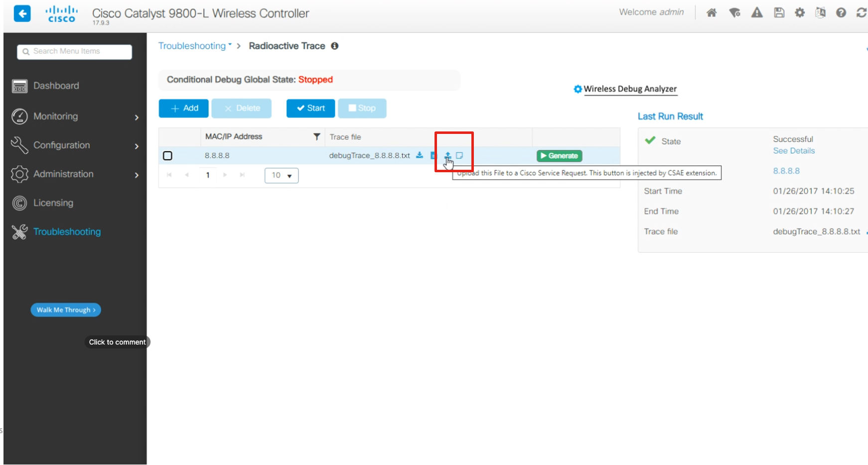Open the wireless setup wizard icon
868x465 pixels.
(734, 12)
